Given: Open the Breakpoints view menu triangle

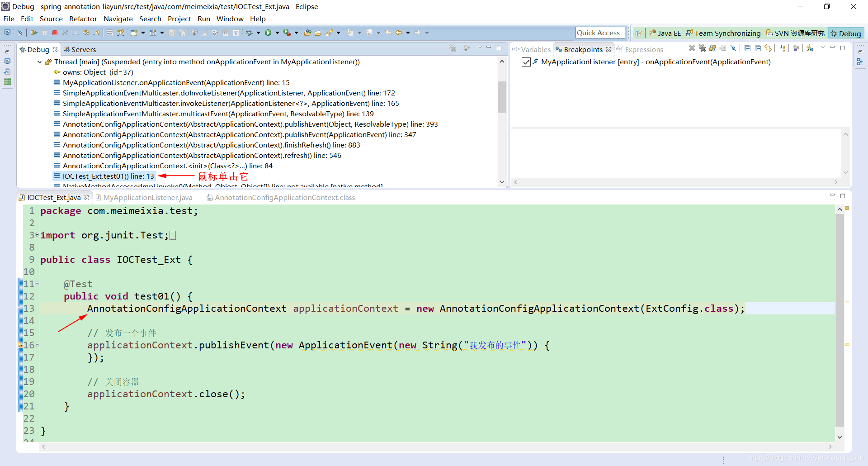Looking at the screenshot, I should (x=823, y=47).
